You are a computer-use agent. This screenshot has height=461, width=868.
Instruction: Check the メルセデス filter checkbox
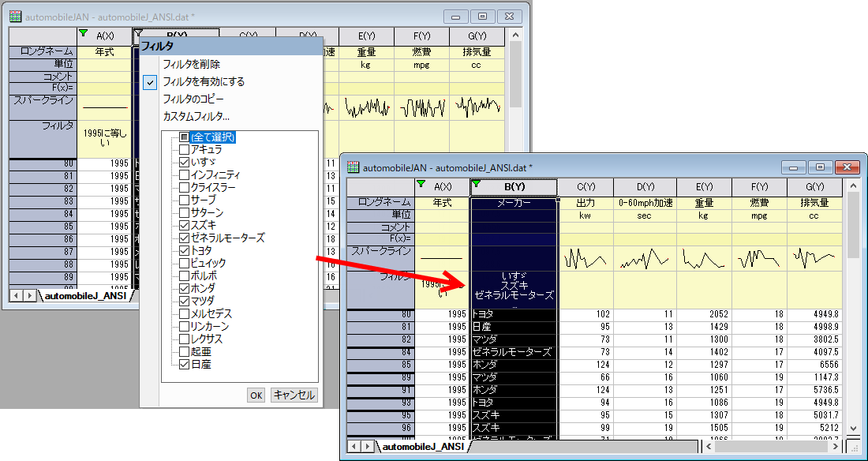185,314
